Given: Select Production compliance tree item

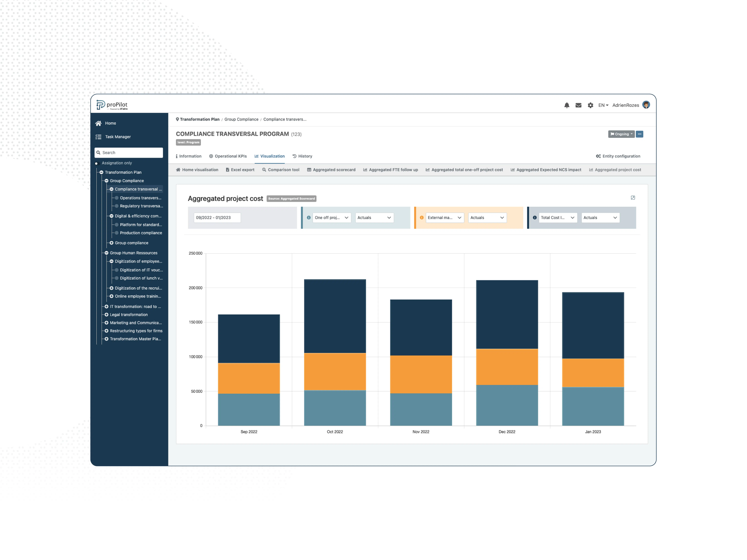Looking at the screenshot, I should (x=141, y=233).
